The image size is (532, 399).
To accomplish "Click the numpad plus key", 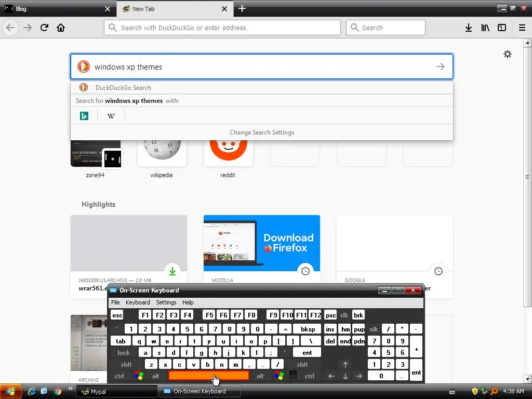I will [416, 347].
